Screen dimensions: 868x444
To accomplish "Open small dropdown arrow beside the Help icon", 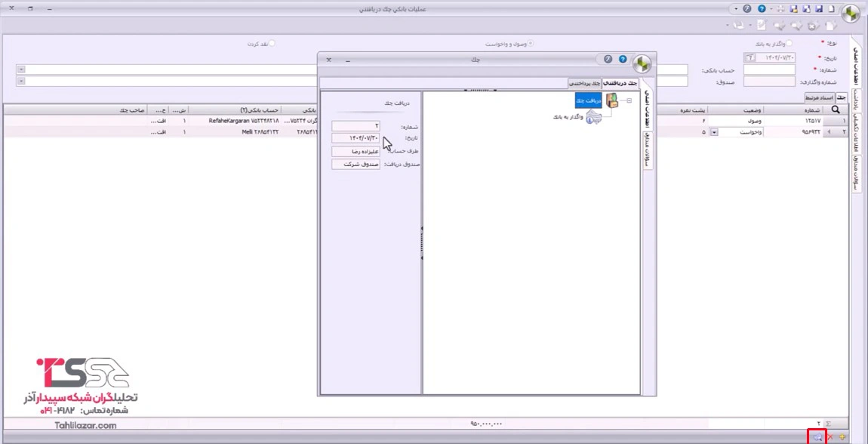I will [x=771, y=9].
